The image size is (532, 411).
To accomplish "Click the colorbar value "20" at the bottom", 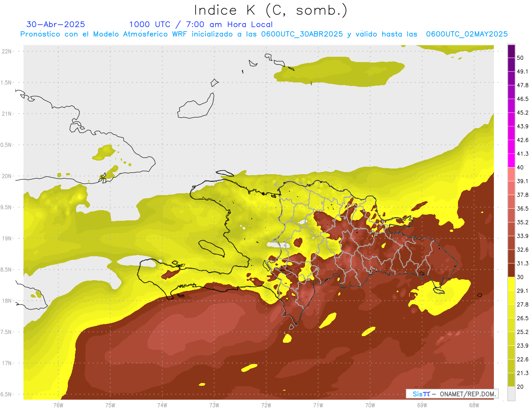I will coord(520,387).
